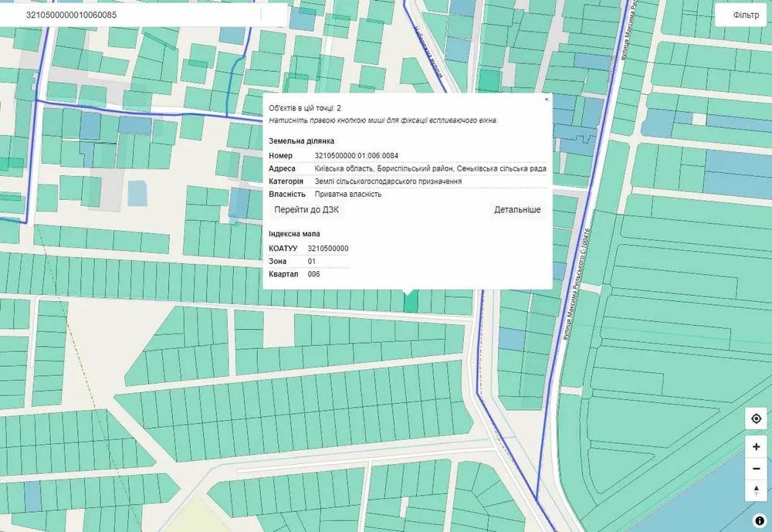Image resolution: width=772 pixels, height=532 pixels.
Task: Click the Квартал value 006
Action: pyautogui.click(x=313, y=274)
